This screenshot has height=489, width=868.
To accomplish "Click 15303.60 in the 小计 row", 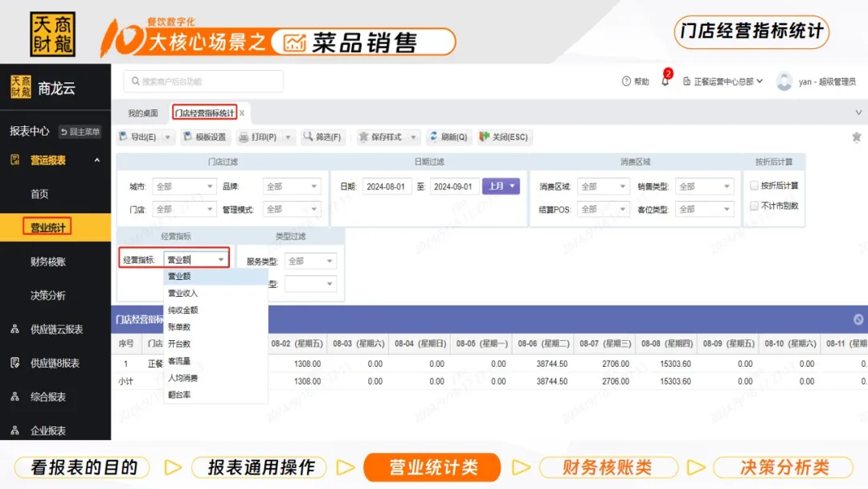I will [x=675, y=381].
